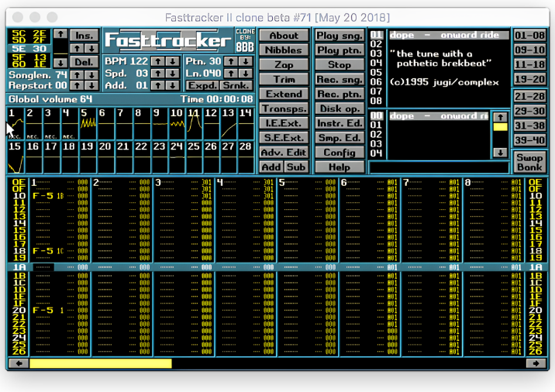
Task: Select instrument bank 29-30
Action: click(x=529, y=111)
